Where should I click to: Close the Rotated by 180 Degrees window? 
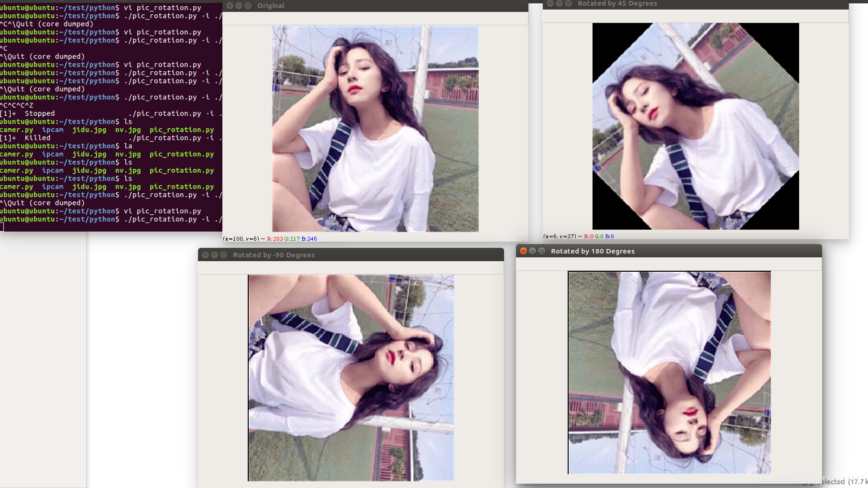[523, 251]
